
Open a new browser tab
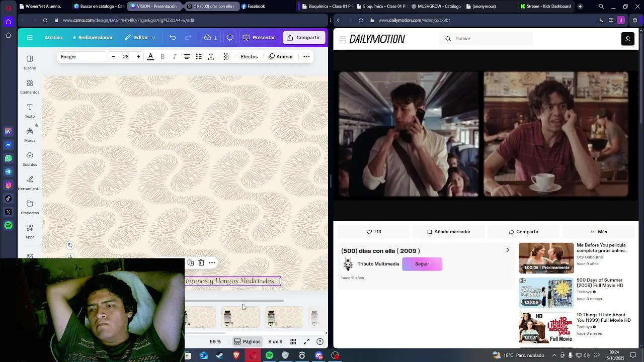point(580,7)
